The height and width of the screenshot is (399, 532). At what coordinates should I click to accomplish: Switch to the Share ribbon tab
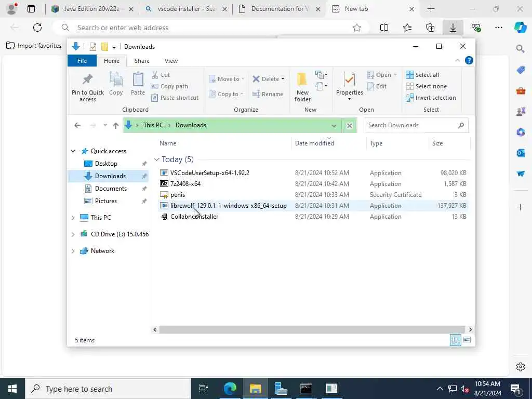142,61
